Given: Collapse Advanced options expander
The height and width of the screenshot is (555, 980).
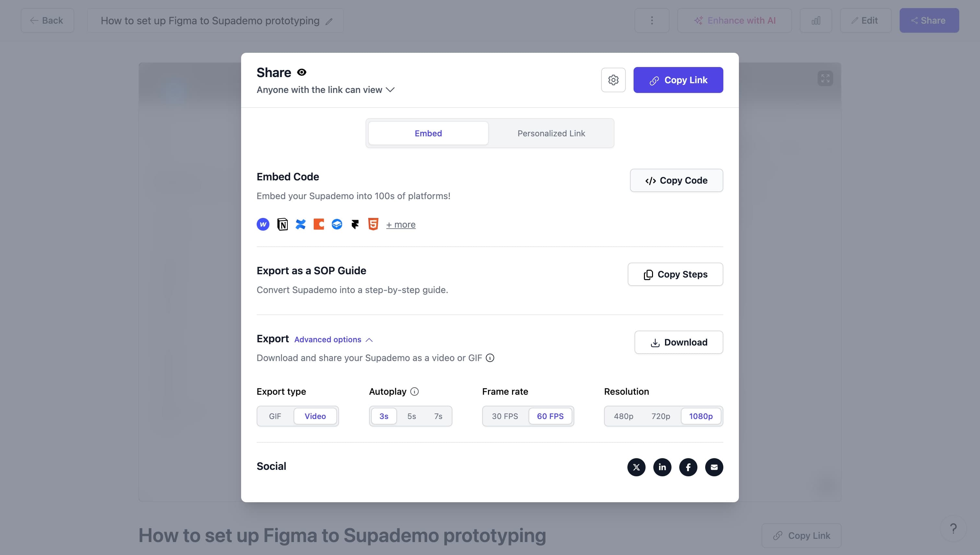Looking at the screenshot, I should (x=333, y=339).
